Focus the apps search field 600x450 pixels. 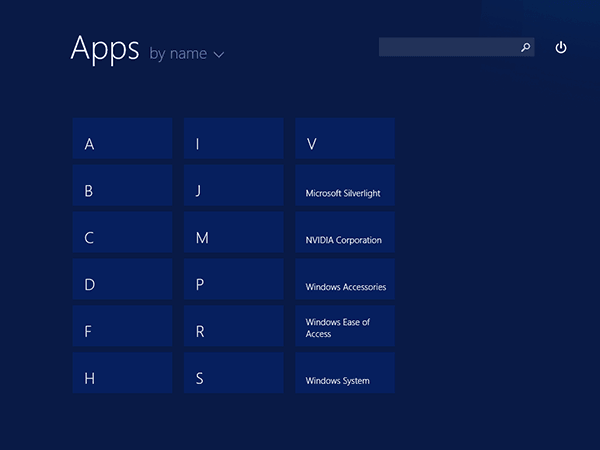coord(456,47)
